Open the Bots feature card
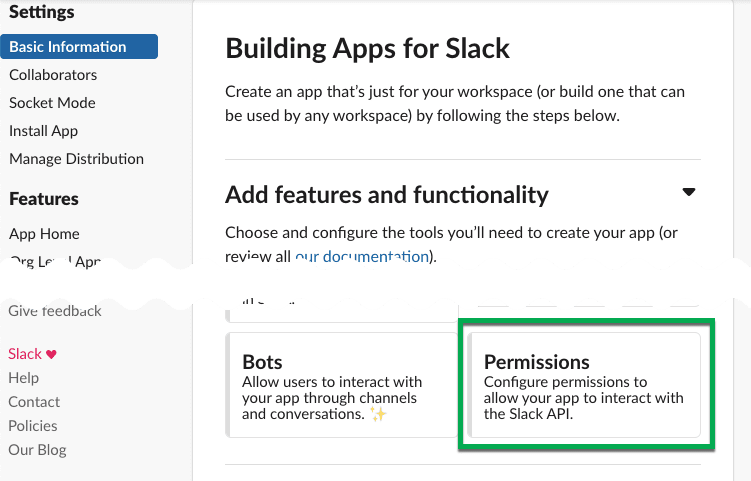Image resolution: width=751 pixels, height=481 pixels. pyautogui.click(x=341, y=385)
